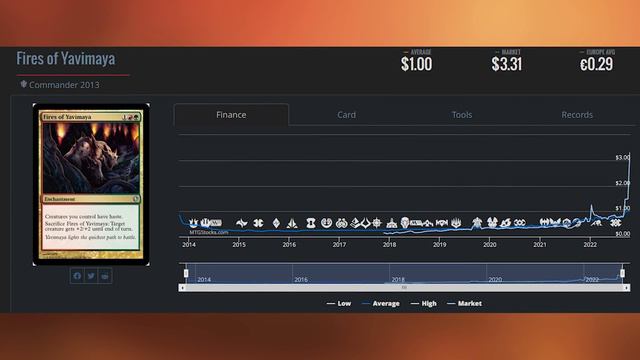Open the Finance tab
The image size is (640, 360).
tap(231, 115)
